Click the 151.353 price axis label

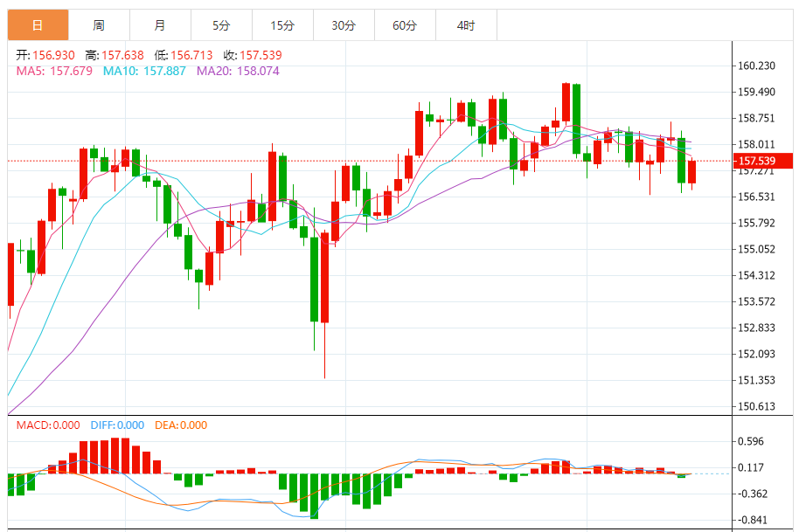coord(757,380)
